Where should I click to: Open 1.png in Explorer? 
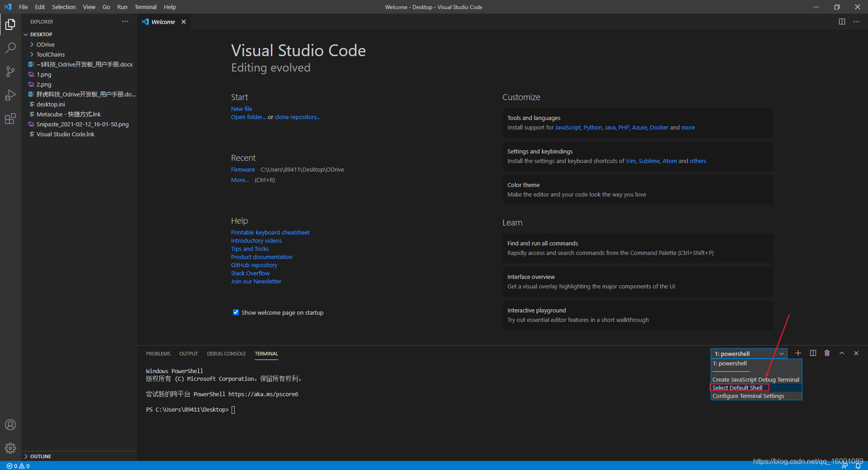tap(79, 74)
